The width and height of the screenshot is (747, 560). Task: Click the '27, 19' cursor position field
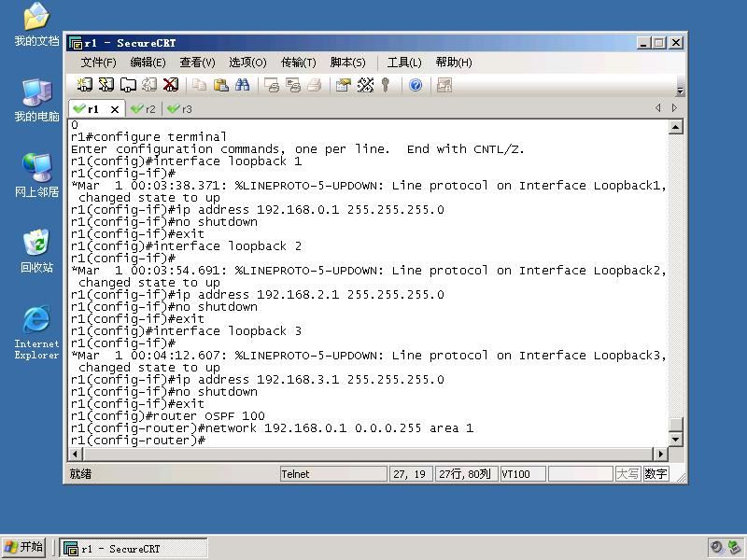[410, 474]
